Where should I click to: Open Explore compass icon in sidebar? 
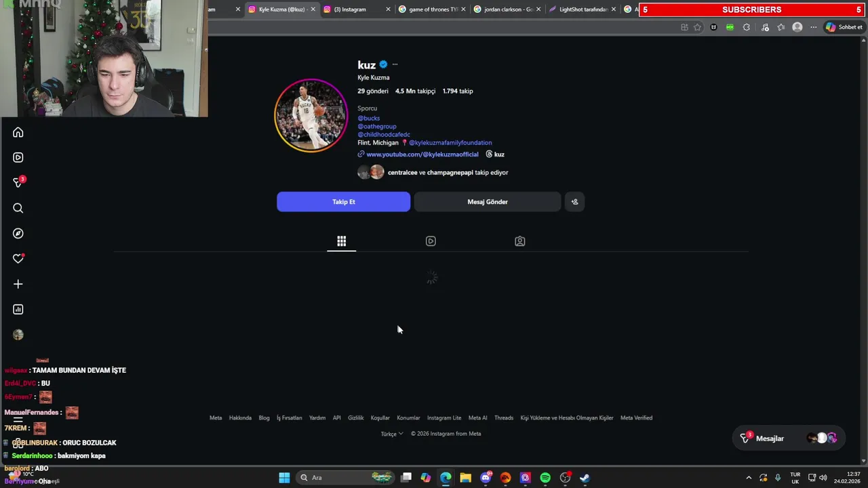coord(18,233)
